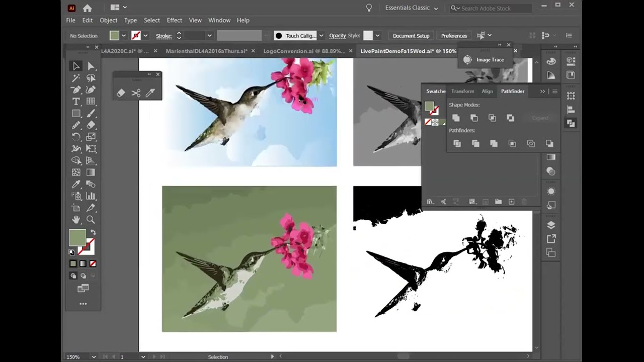This screenshot has width=644, height=362.
Task: Switch to the Align panel tab
Action: pos(487,92)
